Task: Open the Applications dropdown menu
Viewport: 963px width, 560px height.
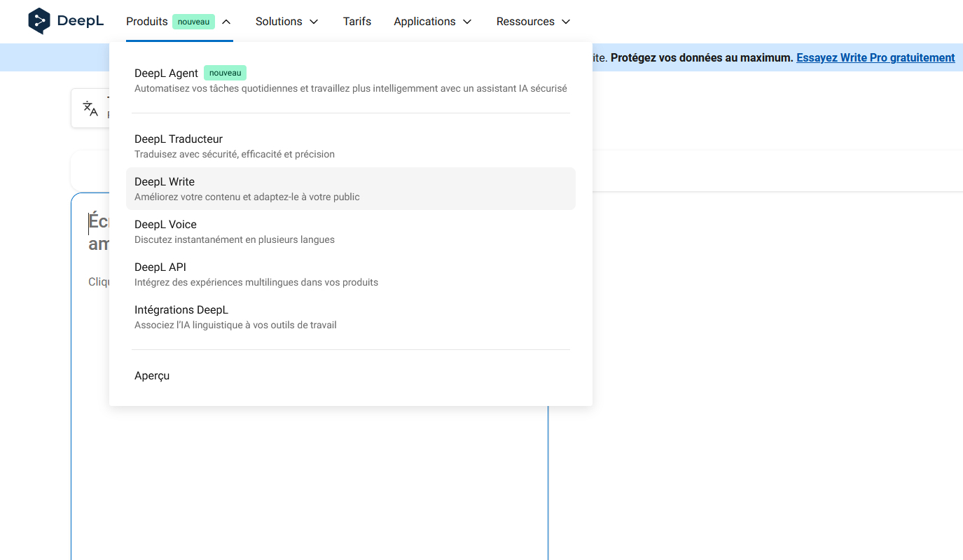Action: pos(432,22)
